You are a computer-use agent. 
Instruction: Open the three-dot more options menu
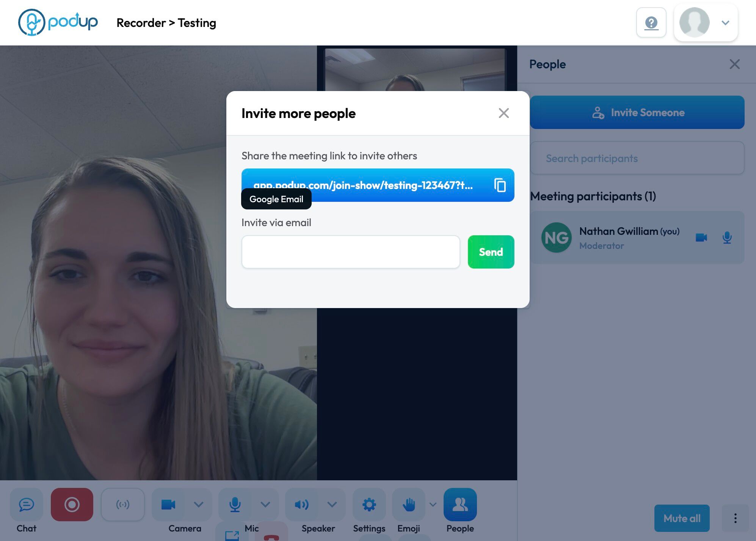pos(735,518)
